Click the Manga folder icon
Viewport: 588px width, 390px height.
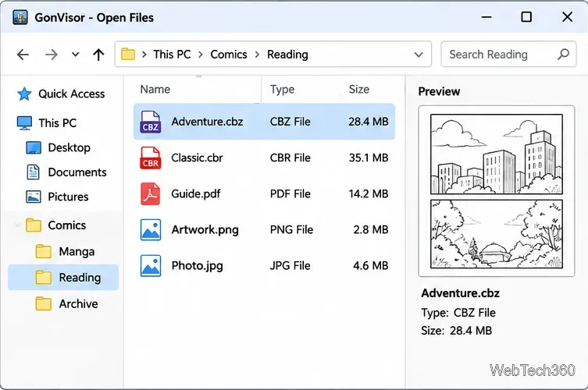click(44, 251)
